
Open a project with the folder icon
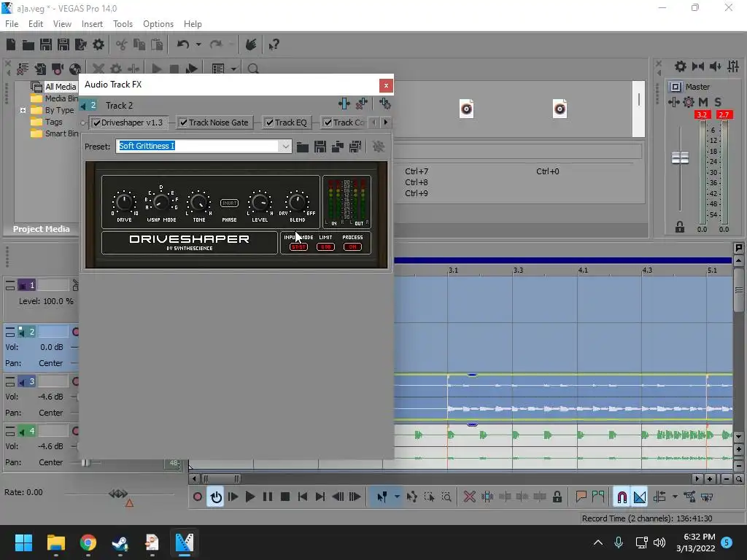click(28, 44)
